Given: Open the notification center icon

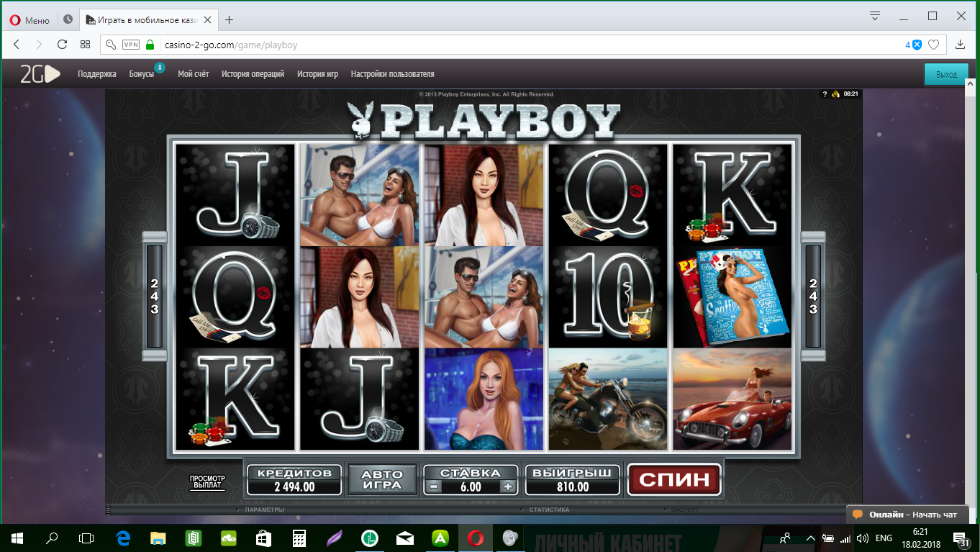Looking at the screenshot, I should (x=961, y=538).
